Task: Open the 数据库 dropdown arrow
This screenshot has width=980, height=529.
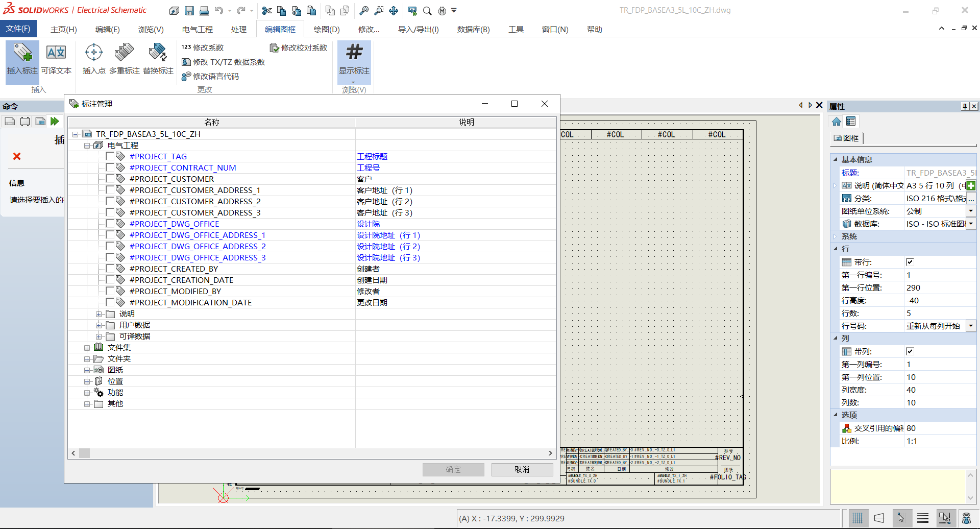Action: (x=971, y=224)
